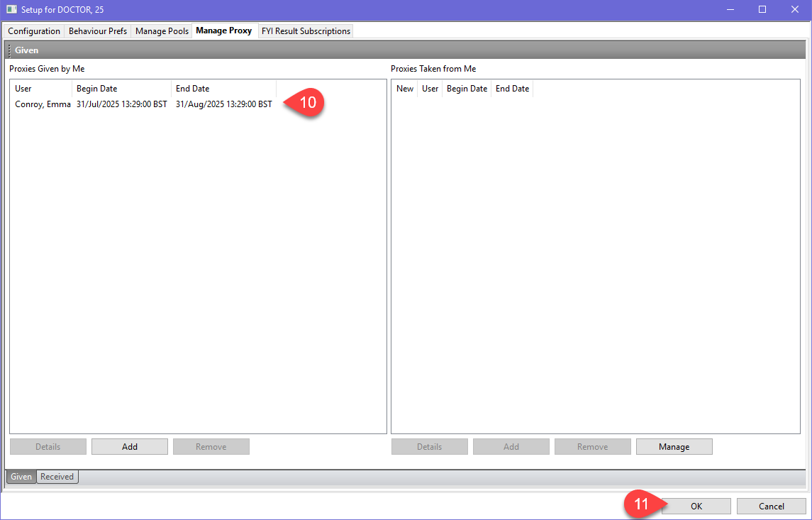The height and width of the screenshot is (520, 812).
Task: Click the Given section header bar
Action: (406, 50)
